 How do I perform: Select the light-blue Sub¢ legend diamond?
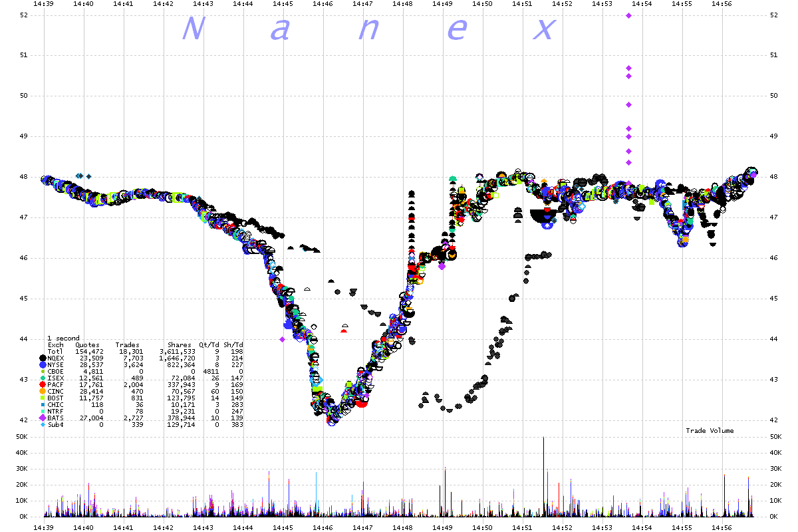(x=43, y=424)
